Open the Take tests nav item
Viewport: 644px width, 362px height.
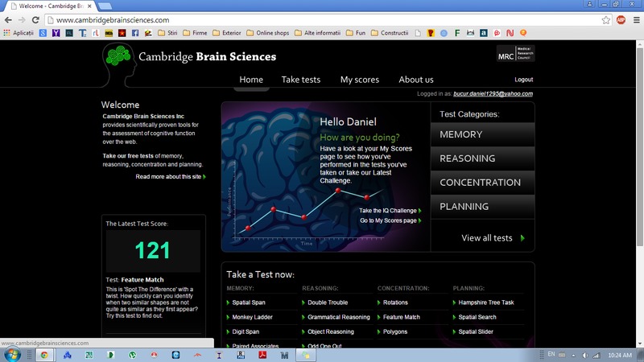pos(300,80)
